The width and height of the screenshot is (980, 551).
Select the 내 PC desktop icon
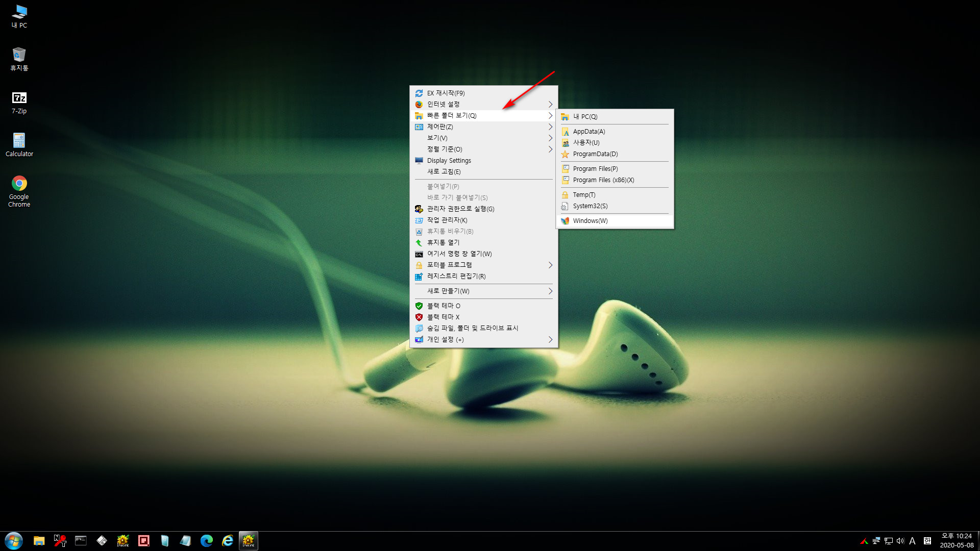(19, 16)
